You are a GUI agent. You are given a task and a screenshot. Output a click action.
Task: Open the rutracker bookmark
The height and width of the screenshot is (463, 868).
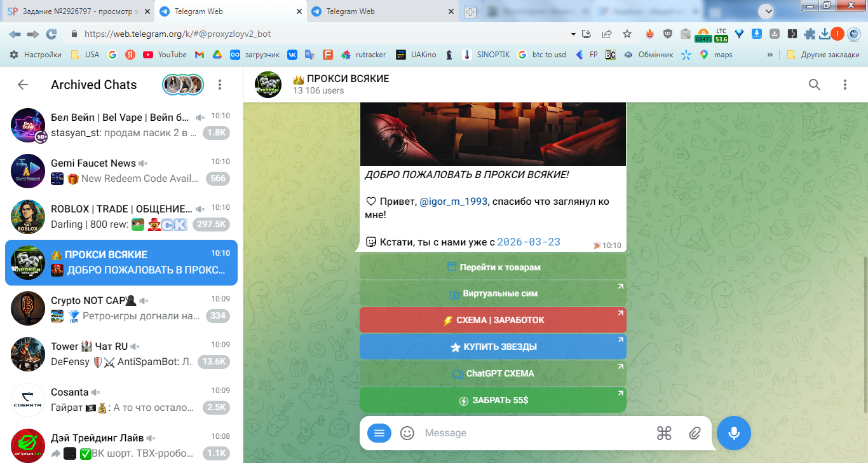pyautogui.click(x=363, y=55)
